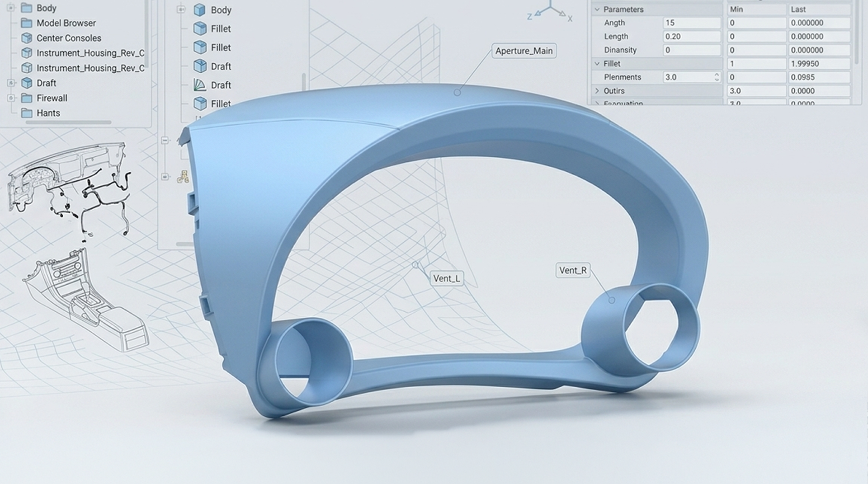Select the Body folder icon in the left tree
This screenshot has height=484, width=868.
27,8
